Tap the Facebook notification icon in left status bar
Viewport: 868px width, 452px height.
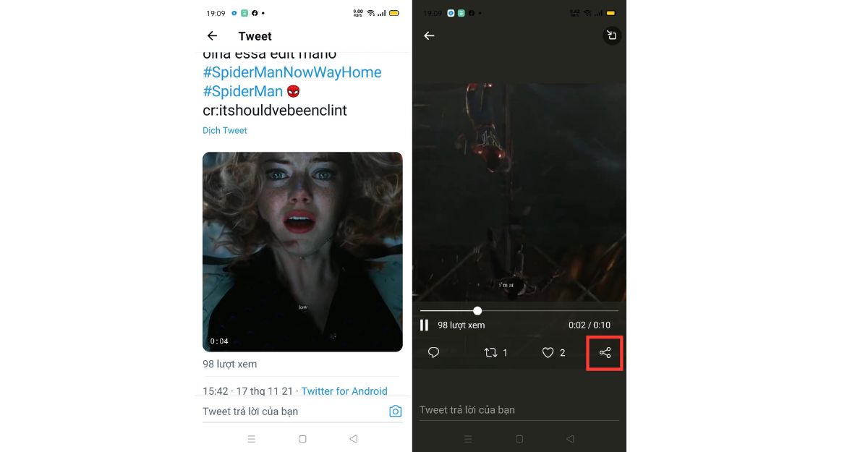(x=254, y=13)
